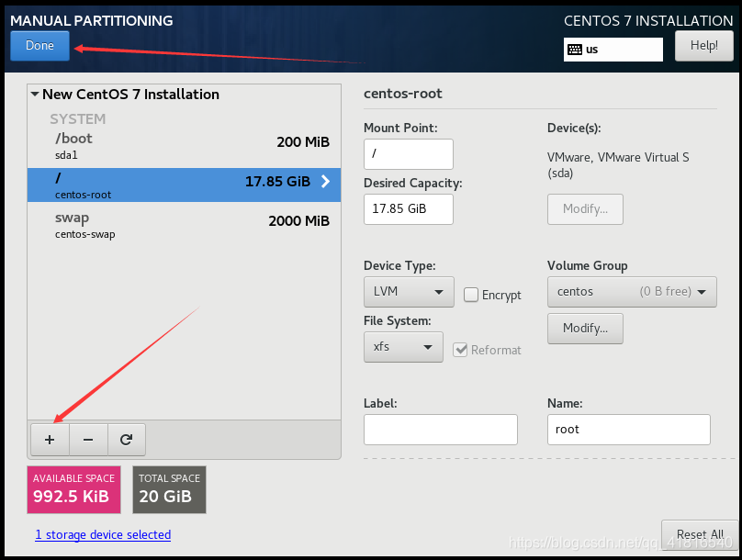Select the swap centos-swap partition row
This screenshot has height=560, width=742.
(x=184, y=225)
